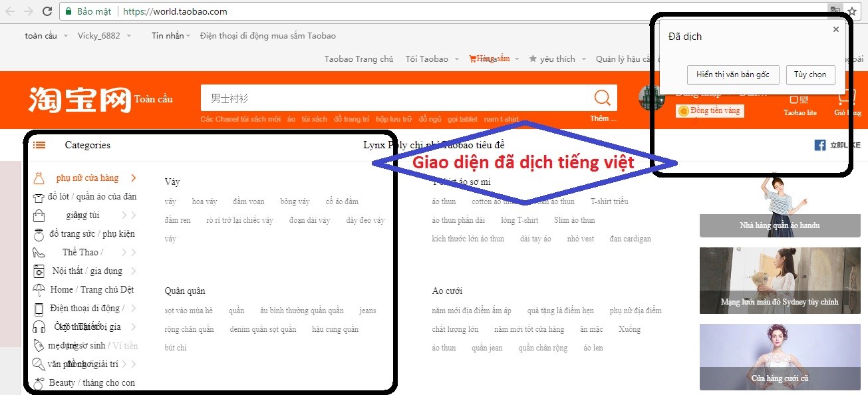Click the bút chì link
Screen dimensions: 868x395
176,348
